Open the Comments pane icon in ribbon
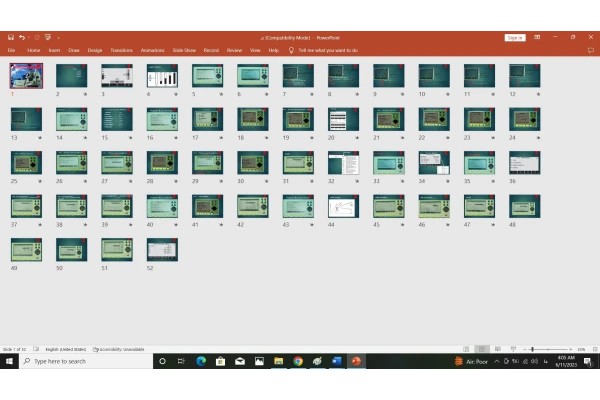The width and height of the screenshot is (600, 400). tap(591, 50)
